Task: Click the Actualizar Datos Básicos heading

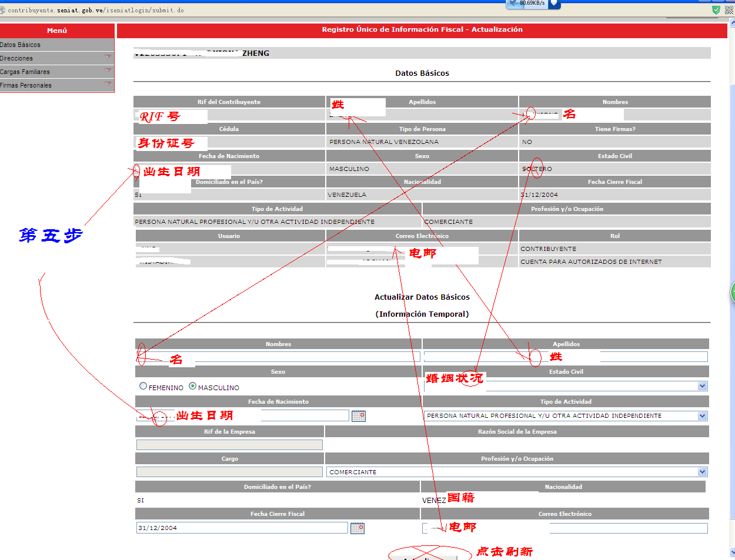Action: tap(422, 297)
